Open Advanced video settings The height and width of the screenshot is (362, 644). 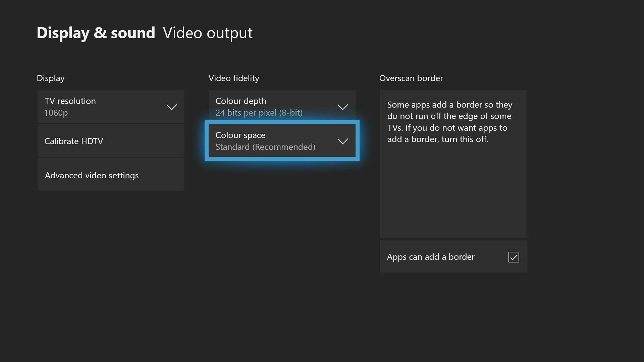[x=111, y=175]
